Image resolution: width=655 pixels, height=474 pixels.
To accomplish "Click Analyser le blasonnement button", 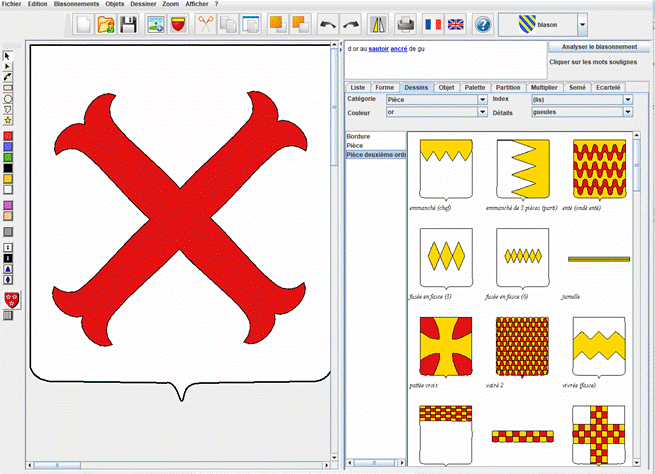I will 597,47.
